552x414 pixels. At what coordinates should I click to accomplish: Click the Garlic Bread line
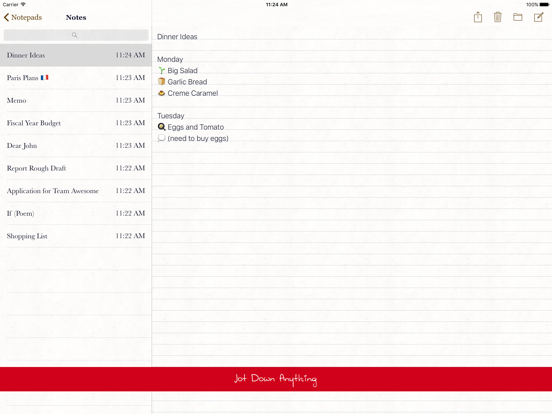click(187, 82)
